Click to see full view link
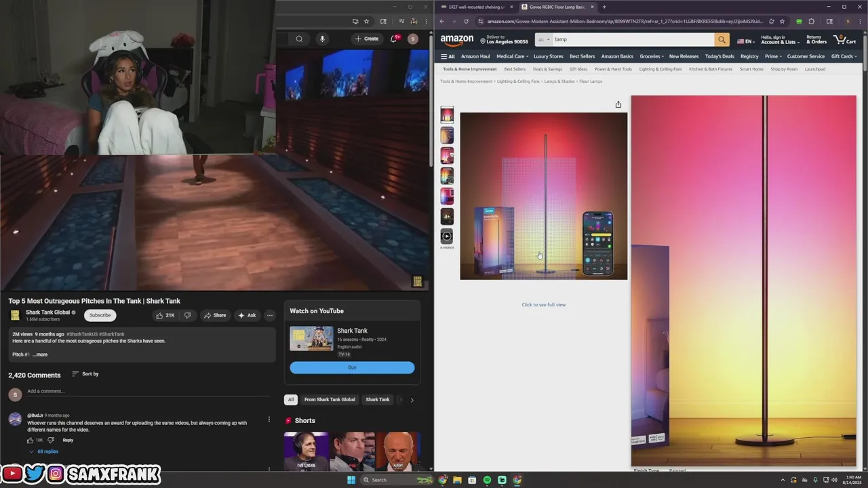 pos(543,304)
